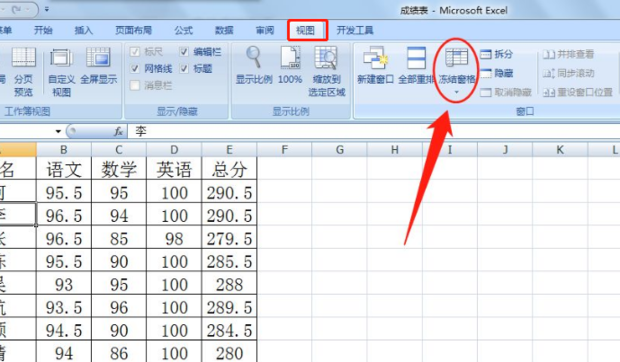Click the cell containing 289.5
Viewport: 620px width, 362px height.
229,307
